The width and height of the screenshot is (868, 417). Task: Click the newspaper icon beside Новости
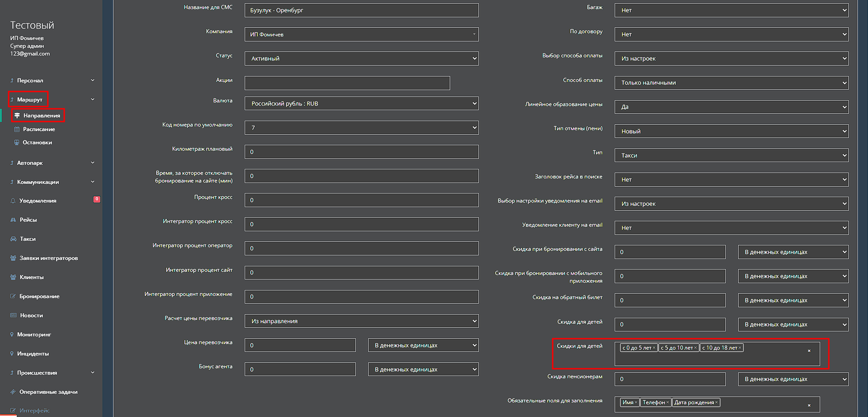[x=13, y=315]
